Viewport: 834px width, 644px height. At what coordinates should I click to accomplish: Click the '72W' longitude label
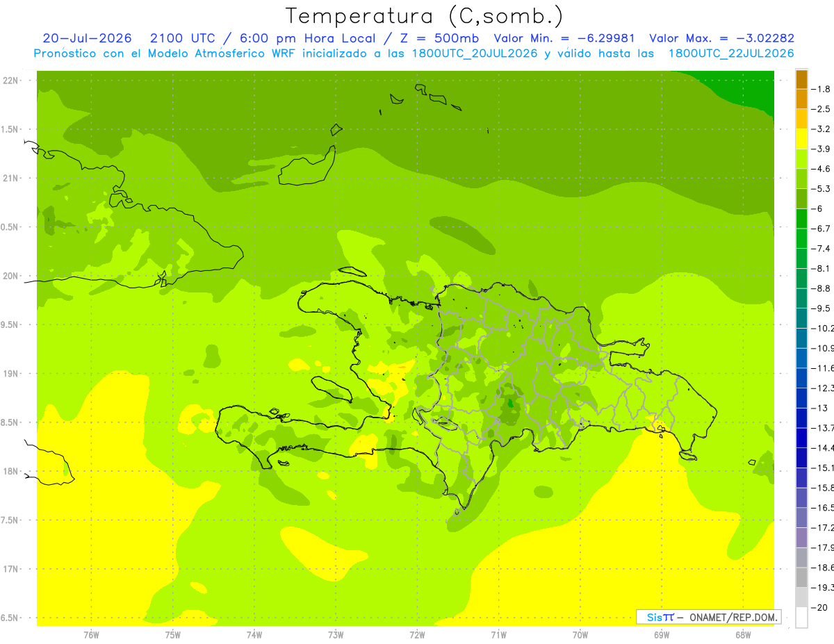pyautogui.click(x=417, y=635)
